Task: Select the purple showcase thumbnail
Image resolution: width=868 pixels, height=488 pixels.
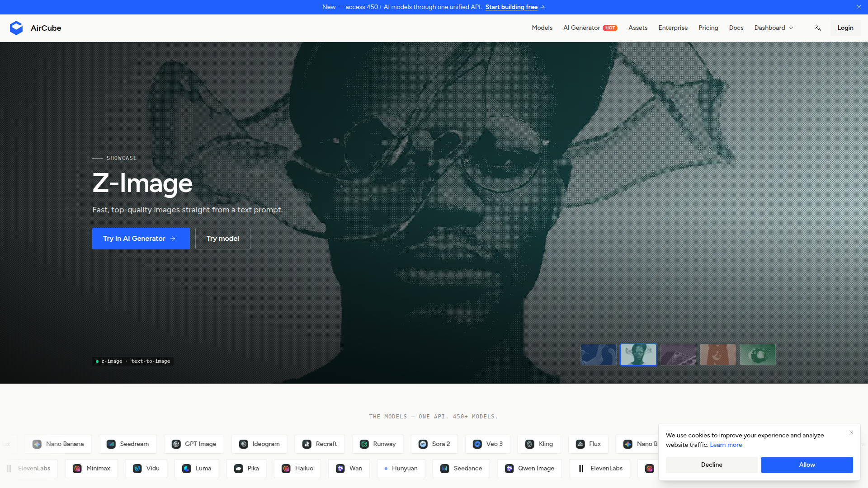Action: coord(678,355)
